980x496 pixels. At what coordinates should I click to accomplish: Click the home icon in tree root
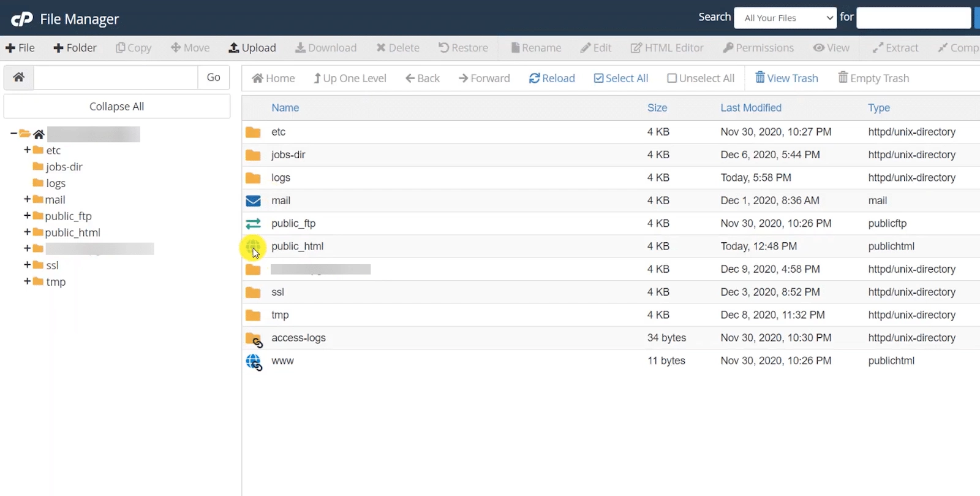coord(39,134)
